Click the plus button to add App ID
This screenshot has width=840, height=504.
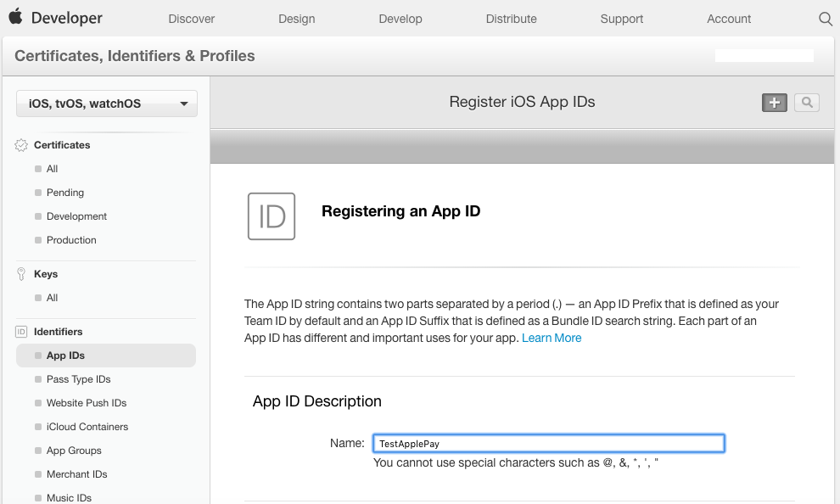775,103
